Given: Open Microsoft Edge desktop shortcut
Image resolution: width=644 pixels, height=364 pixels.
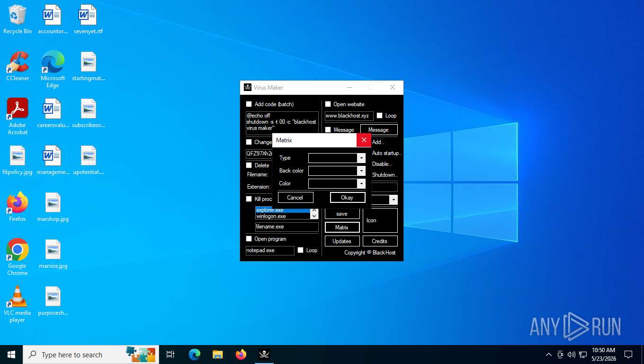Looking at the screenshot, I should pos(53,70).
